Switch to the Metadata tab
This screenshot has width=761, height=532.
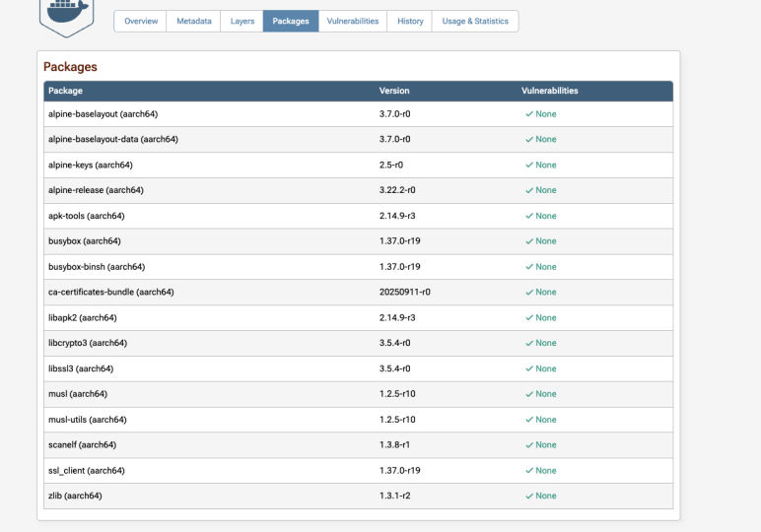[194, 22]
